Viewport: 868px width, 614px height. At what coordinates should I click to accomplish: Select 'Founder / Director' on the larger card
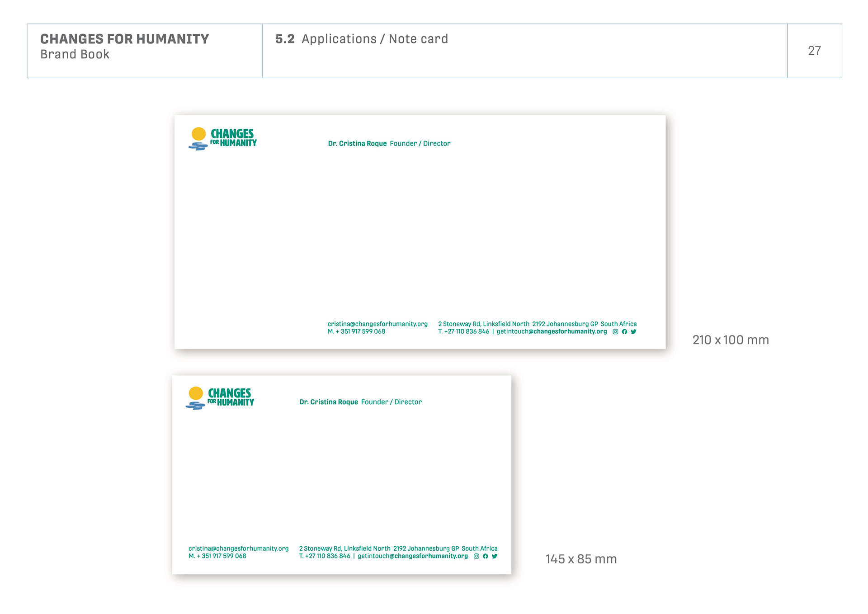[x=420, y=144]
